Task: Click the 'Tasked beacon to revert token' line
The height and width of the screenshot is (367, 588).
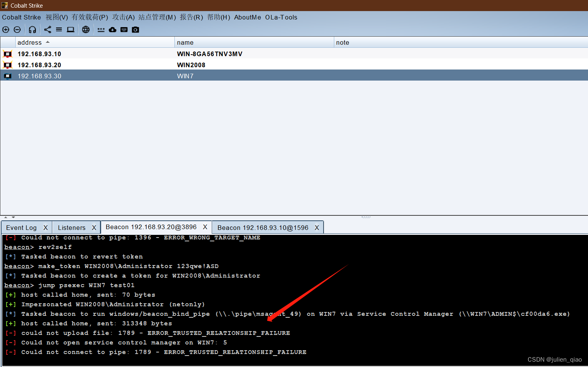Action: coord(74,257)
